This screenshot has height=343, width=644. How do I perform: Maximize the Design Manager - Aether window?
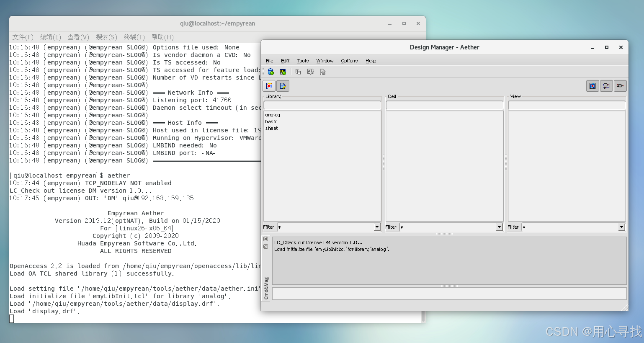coord(607,47)
